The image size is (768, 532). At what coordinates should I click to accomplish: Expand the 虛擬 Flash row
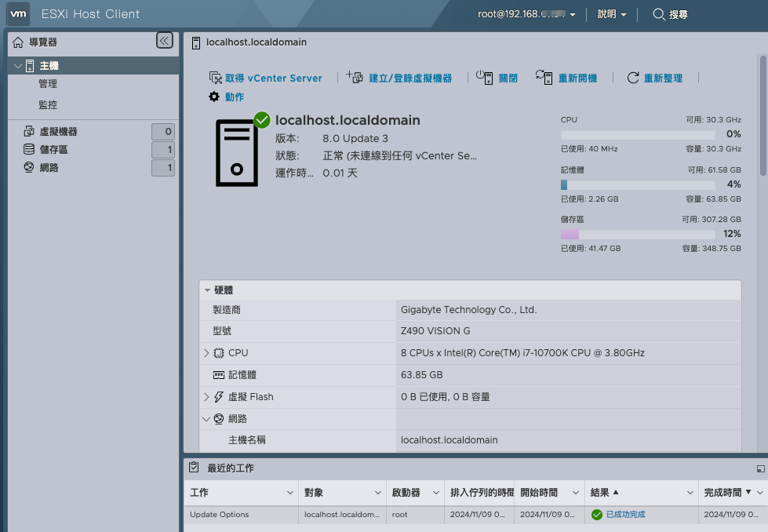coord(206,397)
